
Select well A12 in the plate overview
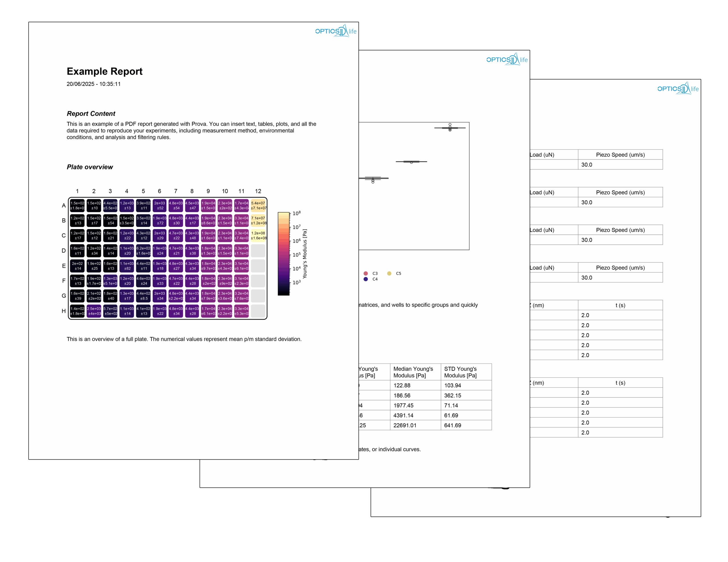[x=258, y=205]
